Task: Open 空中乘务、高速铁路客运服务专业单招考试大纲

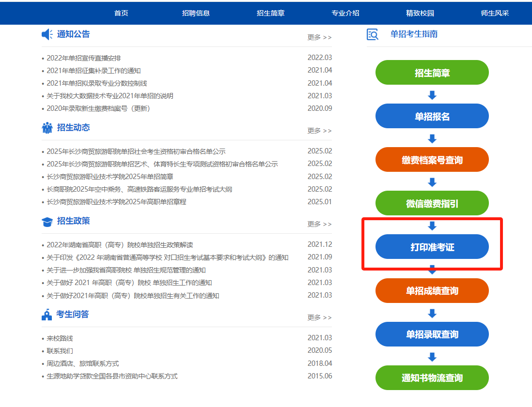Action: 140,189
